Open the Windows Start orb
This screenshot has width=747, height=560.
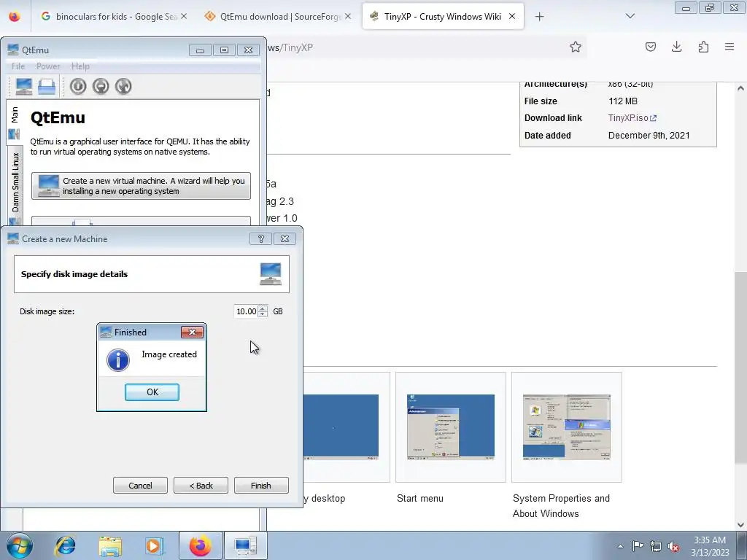click(20, 545)
